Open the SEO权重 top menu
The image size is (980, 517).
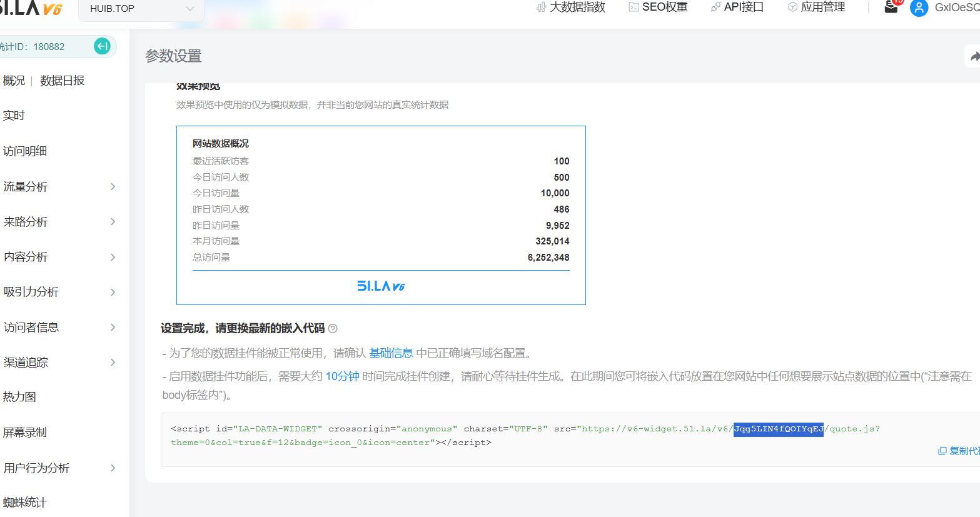[657, 8]
